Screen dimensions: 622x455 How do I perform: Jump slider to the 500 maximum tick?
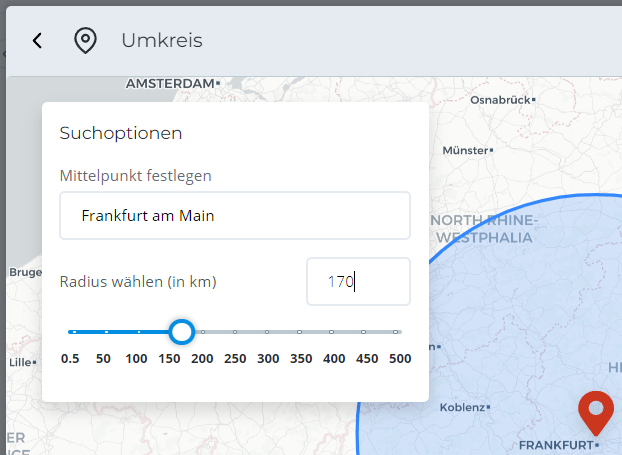[x=397, y=332]
